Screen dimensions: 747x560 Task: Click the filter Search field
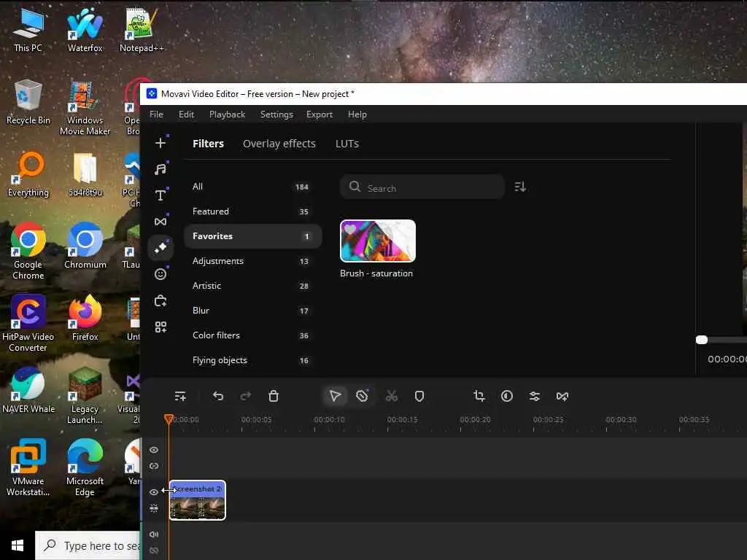coord(422,187)
